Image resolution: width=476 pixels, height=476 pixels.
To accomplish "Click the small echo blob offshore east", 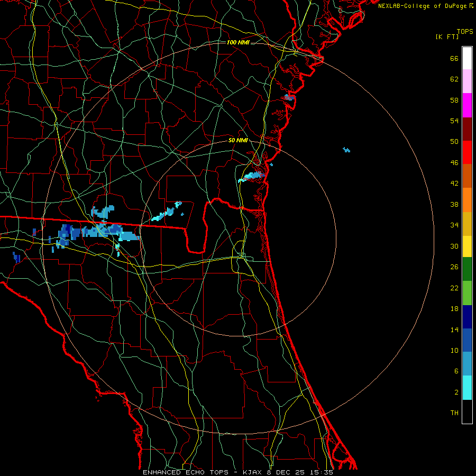I will [346, 150].
